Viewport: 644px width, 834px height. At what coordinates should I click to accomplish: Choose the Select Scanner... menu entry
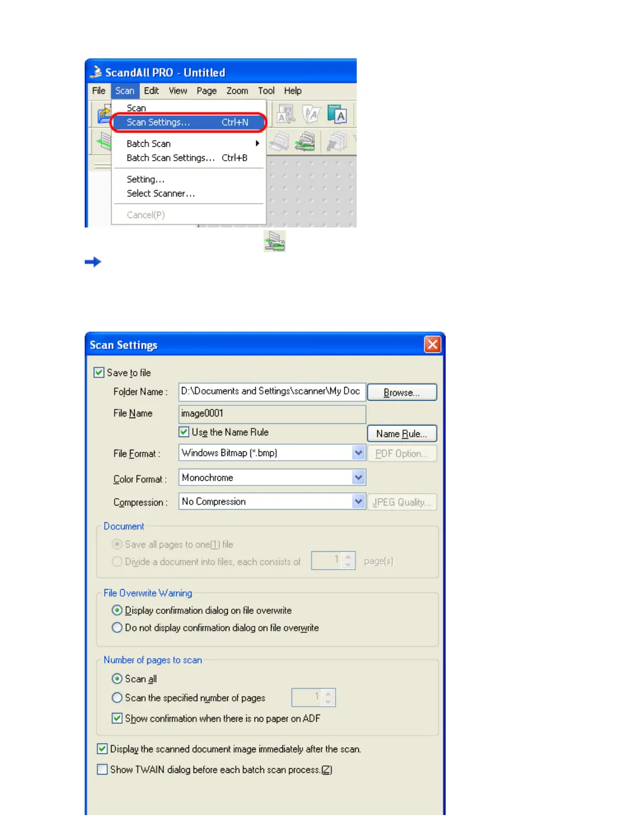(188, 193)
